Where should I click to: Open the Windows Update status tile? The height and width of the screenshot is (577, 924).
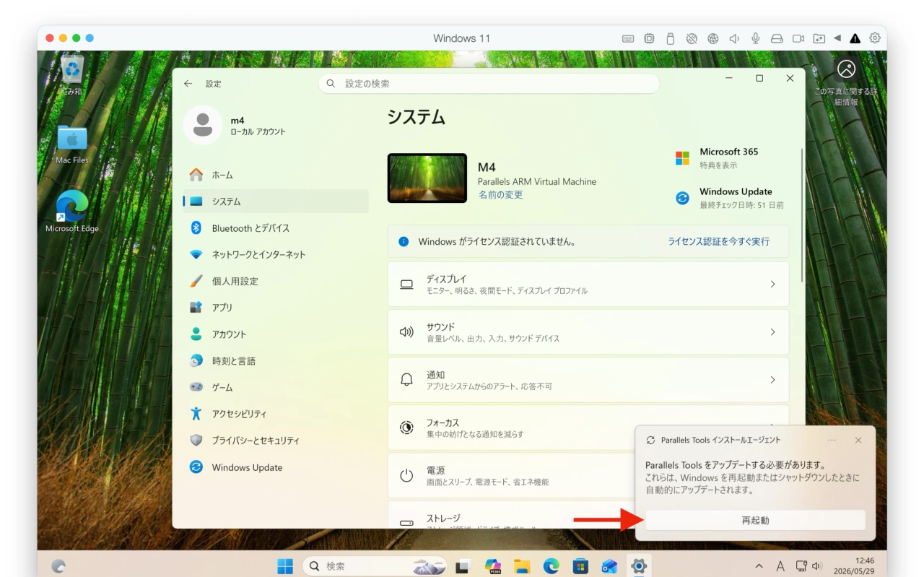[x=729, y=198]
